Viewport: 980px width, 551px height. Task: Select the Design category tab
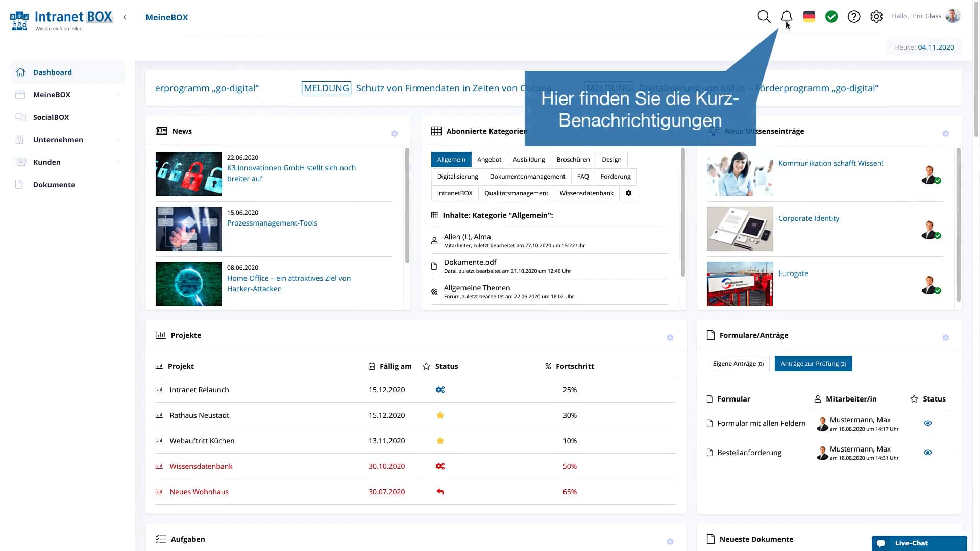click(x=611, y=159)
